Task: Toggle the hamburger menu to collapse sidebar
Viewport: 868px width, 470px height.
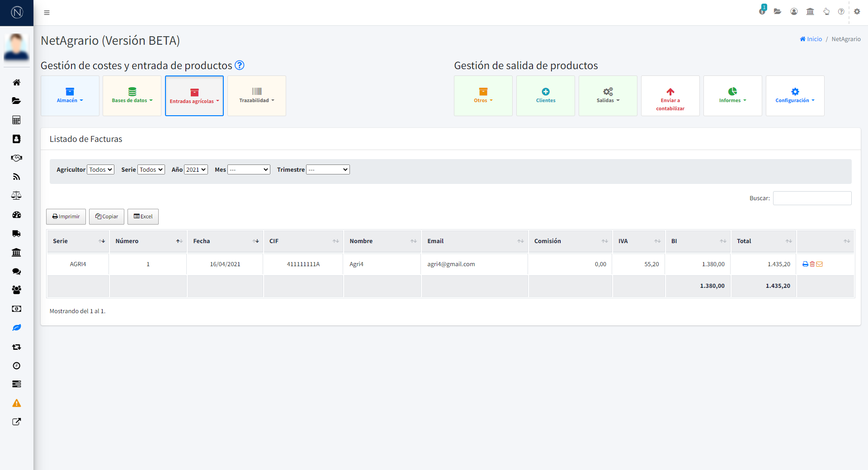Action: (47, 13)
